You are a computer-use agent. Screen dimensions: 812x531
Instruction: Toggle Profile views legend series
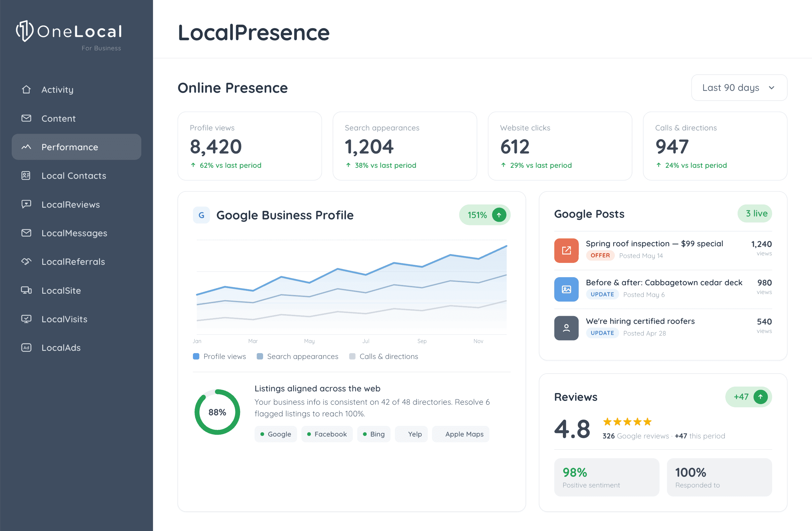219,356
